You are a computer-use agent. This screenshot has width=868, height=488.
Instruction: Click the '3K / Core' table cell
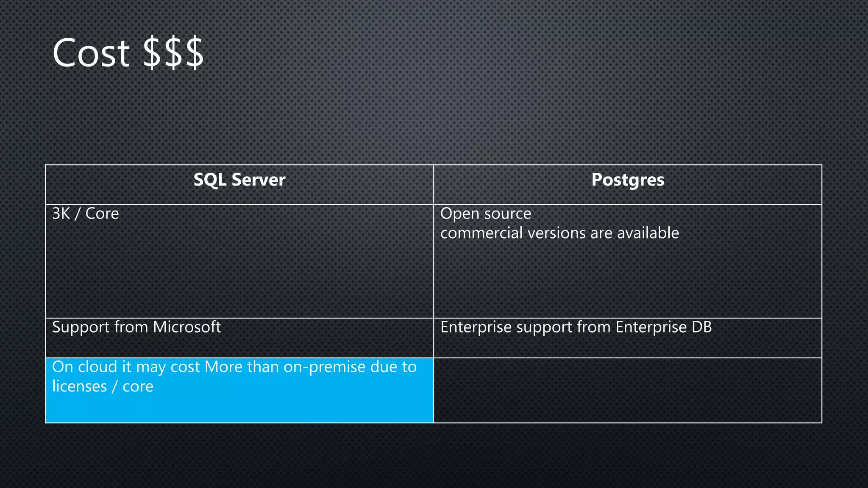coord(239,261)
